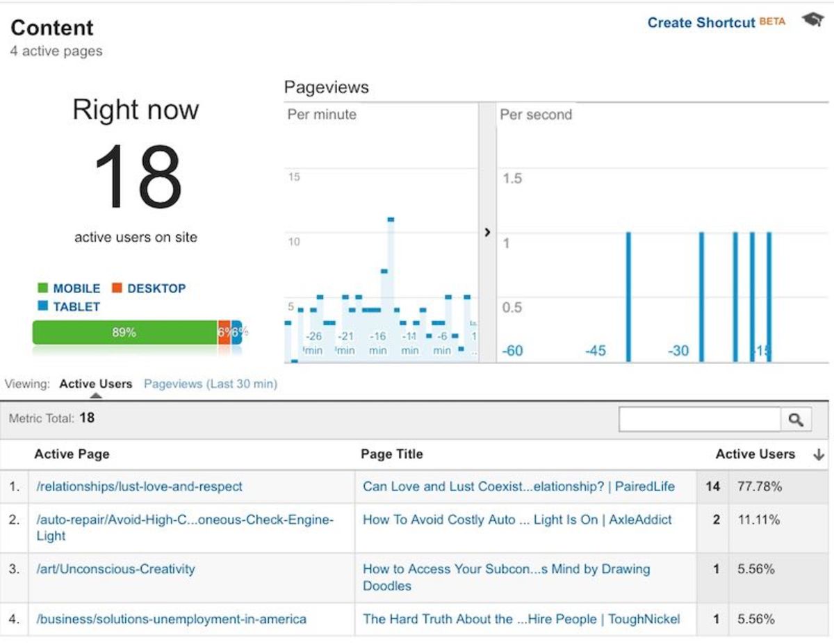Click the PairedLife page title link
The width and height of the screenshot is (834, 644).
(518, 486)
